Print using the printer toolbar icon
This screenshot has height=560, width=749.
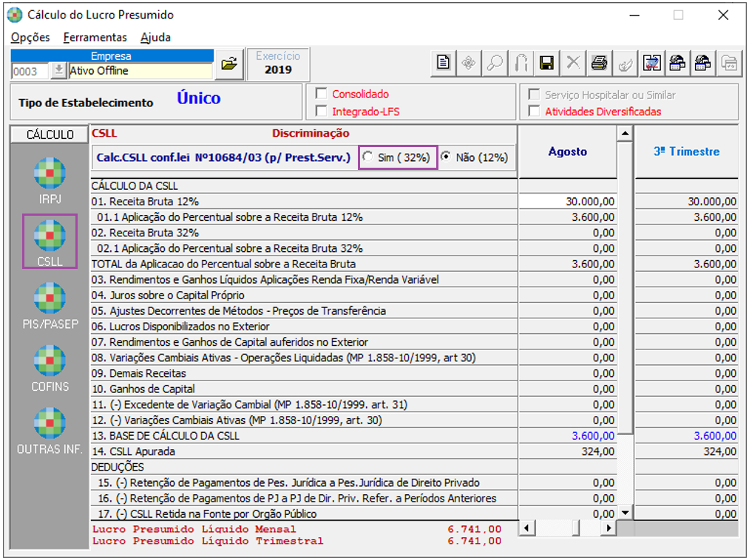[599, 63]
